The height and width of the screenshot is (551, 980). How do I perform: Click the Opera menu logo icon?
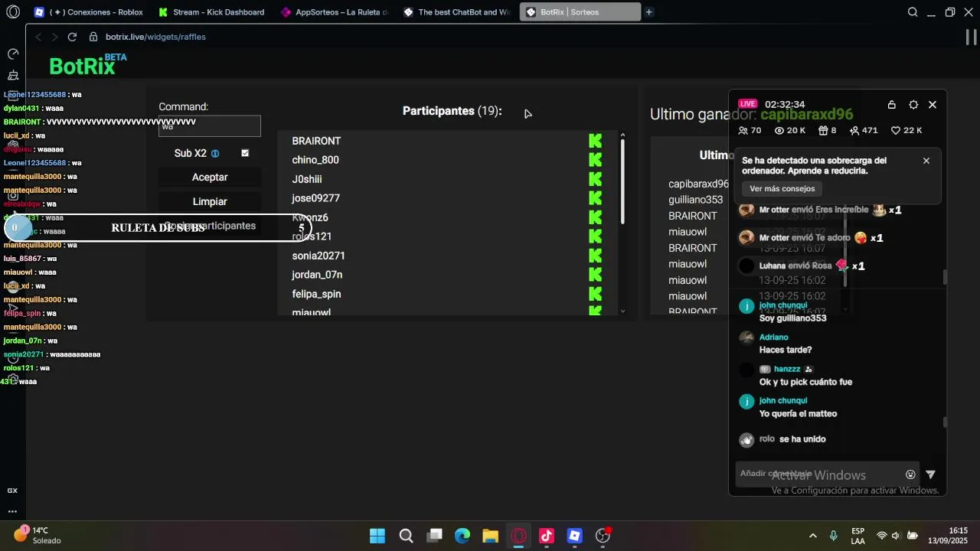pyautogui.click(x=12, y=12)
